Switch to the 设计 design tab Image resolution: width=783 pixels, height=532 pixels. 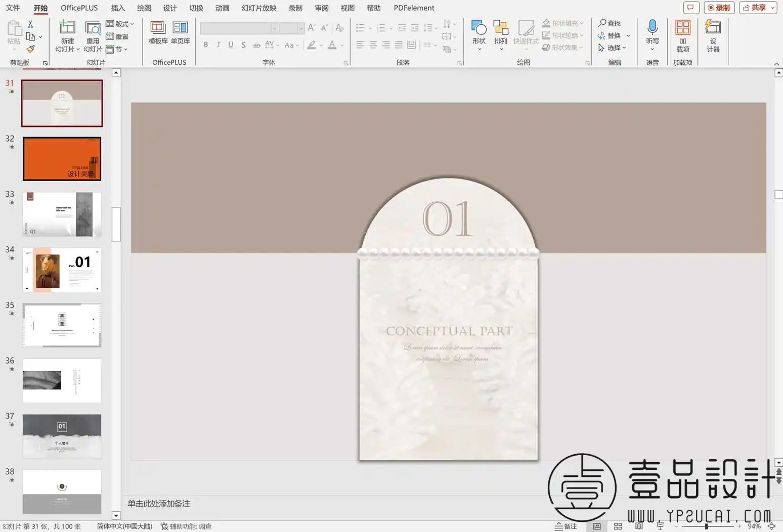(x=170, y=8)
